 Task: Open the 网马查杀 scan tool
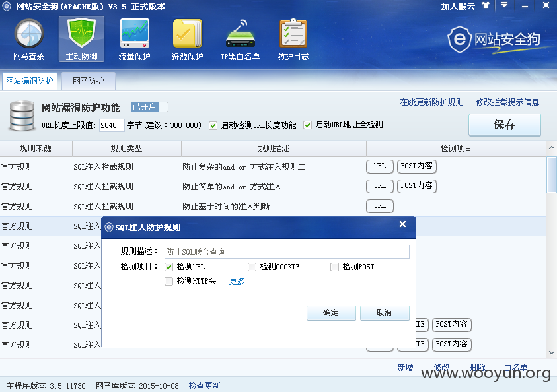pos(29,40)
